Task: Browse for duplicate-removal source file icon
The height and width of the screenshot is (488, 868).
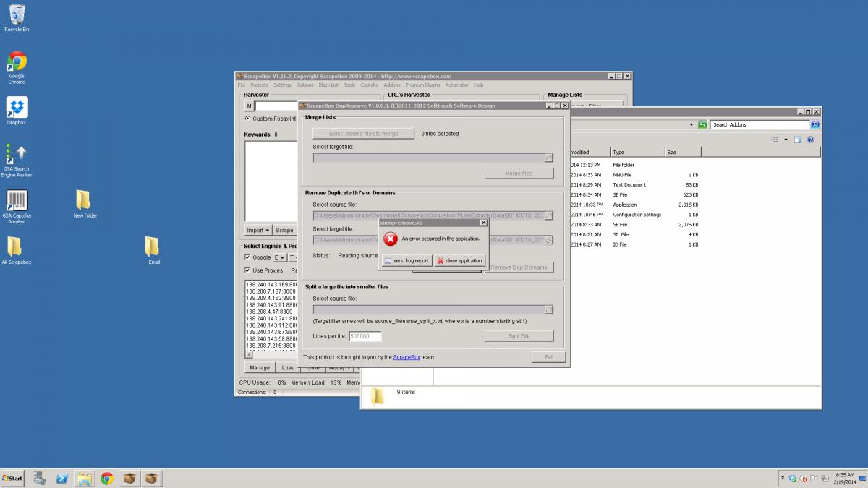Action: click(x=548, y=215)
